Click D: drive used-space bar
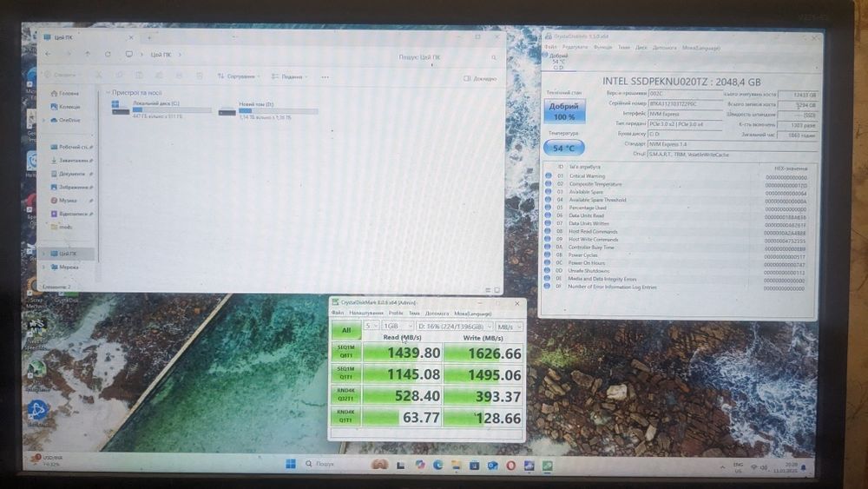Image resolution: width=868 pixels, height=489 pixels. 279,111
